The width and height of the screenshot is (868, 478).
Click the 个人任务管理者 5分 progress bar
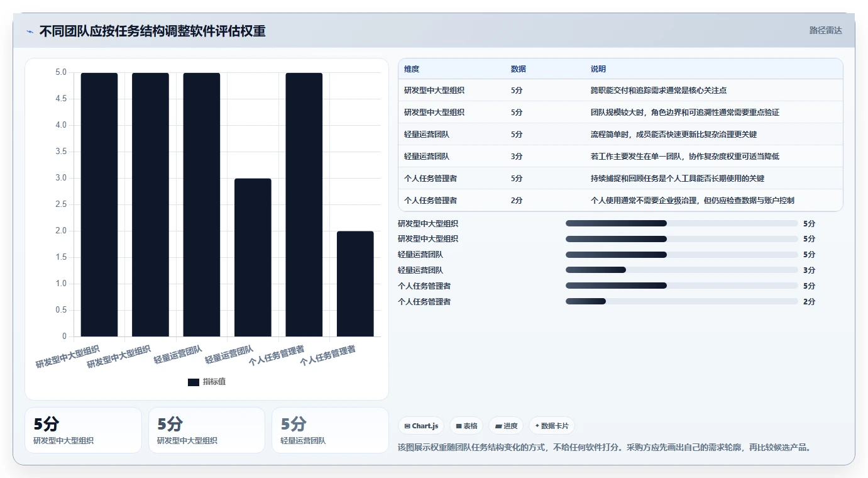681,286
